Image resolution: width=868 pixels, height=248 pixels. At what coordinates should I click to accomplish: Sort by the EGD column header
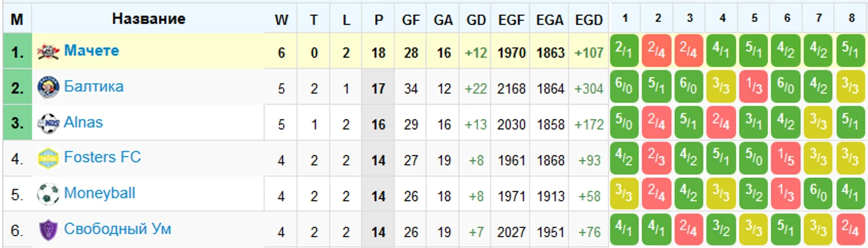(x=589, y=20)
